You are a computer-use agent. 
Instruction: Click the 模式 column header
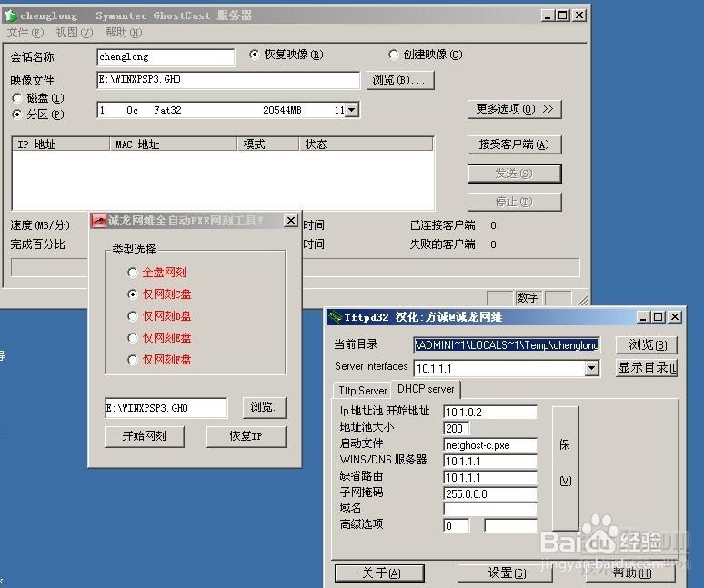coord(268,144)
